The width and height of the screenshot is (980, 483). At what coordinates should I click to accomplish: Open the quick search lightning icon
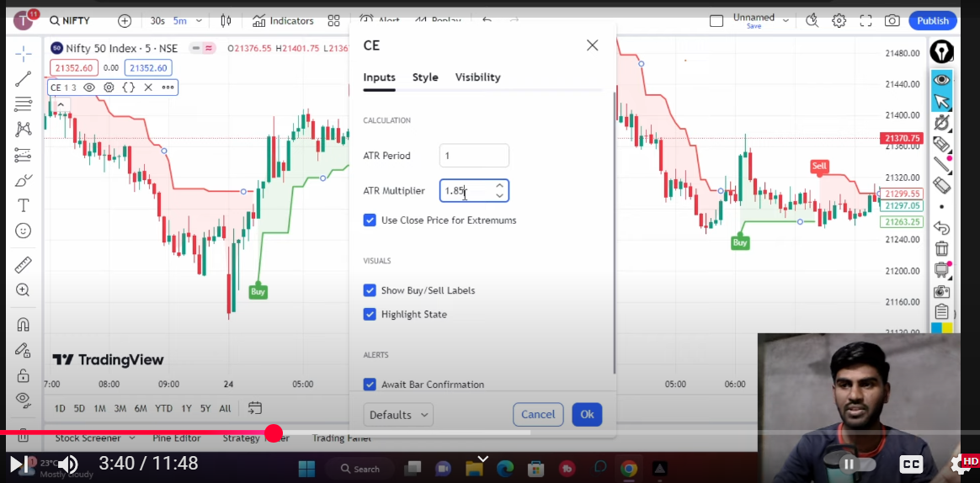pos(812,21)
